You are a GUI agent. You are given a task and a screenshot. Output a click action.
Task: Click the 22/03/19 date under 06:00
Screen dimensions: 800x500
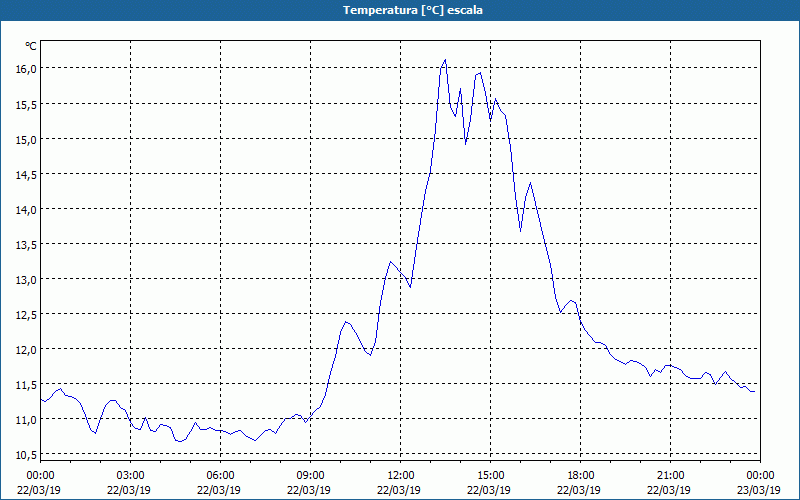coord(219,490)
